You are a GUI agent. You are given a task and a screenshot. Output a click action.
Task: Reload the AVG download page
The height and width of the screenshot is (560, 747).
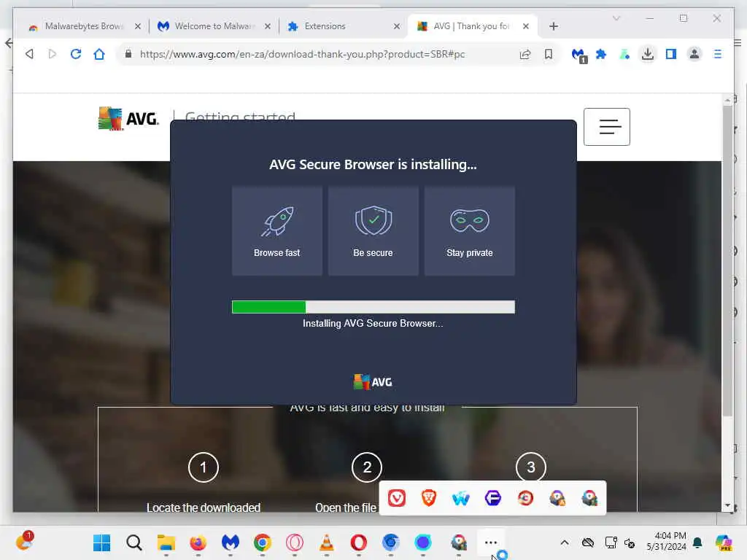[76, 54]
